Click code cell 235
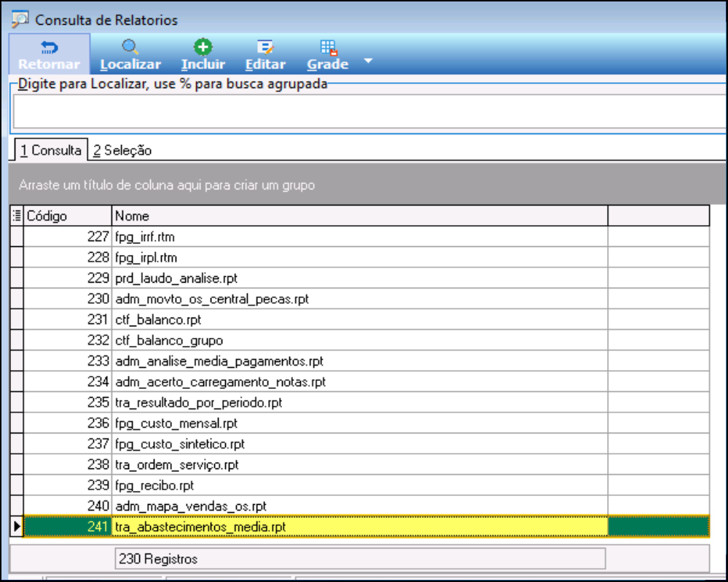 67,402
